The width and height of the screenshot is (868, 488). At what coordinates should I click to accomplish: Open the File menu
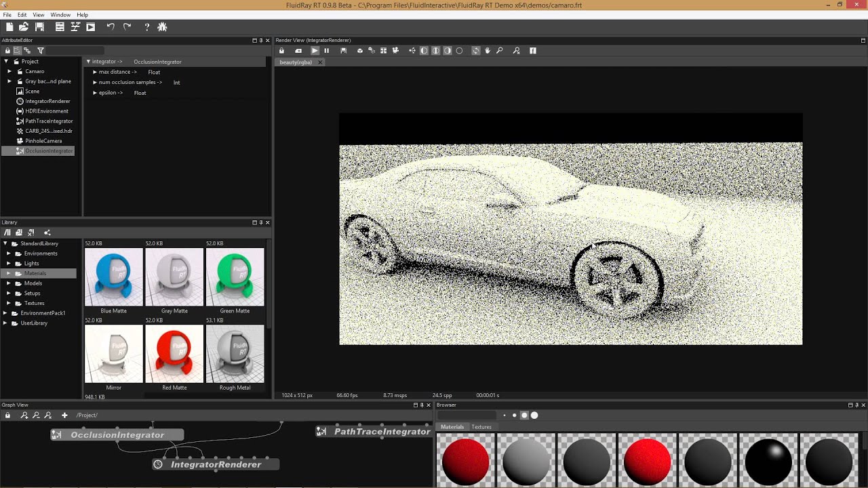pyautogui.click(x=7, y=14)
